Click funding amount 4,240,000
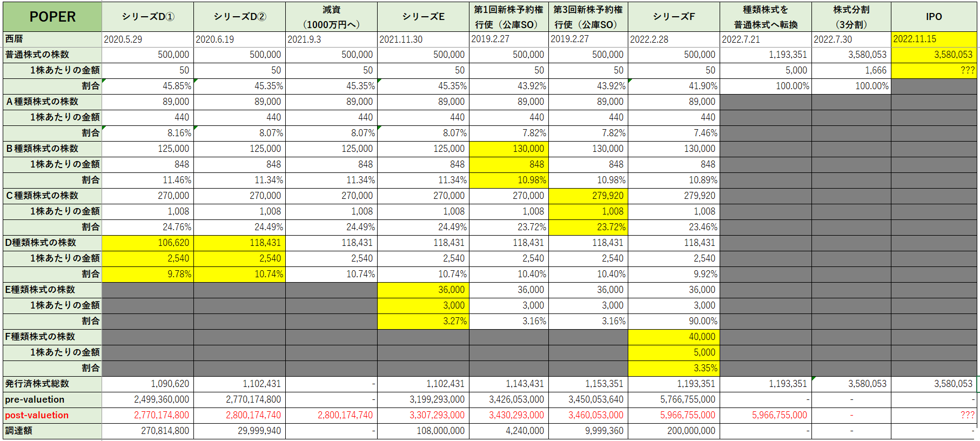 pyautogui.click(x=509, y=431)
